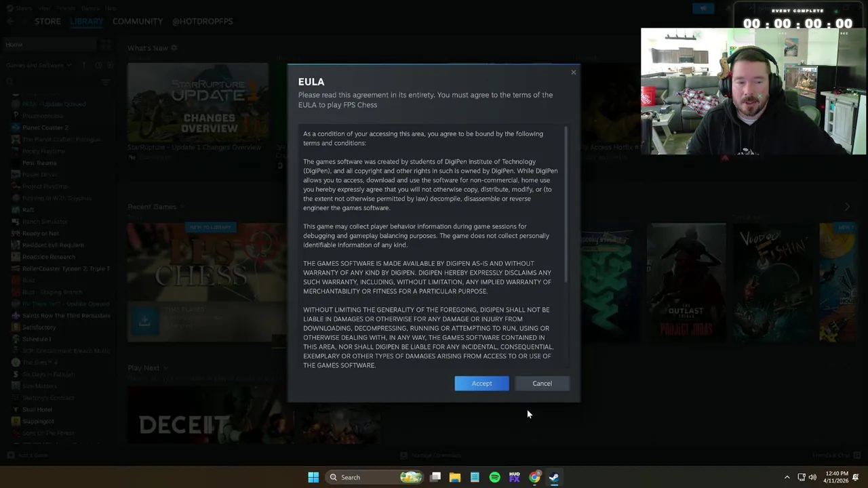Open Spotify from the taskbar
The image size is (868, 488).
click(494, 477)
